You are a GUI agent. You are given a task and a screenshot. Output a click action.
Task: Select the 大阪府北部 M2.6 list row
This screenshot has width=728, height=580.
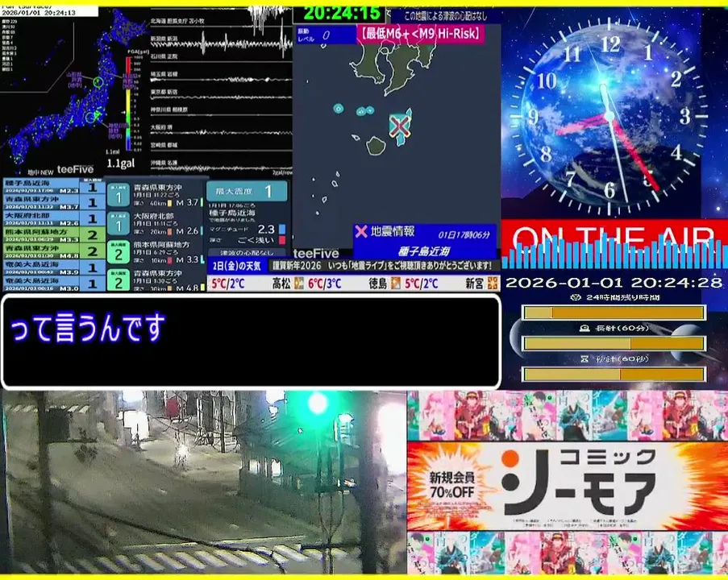coord(54,218)
